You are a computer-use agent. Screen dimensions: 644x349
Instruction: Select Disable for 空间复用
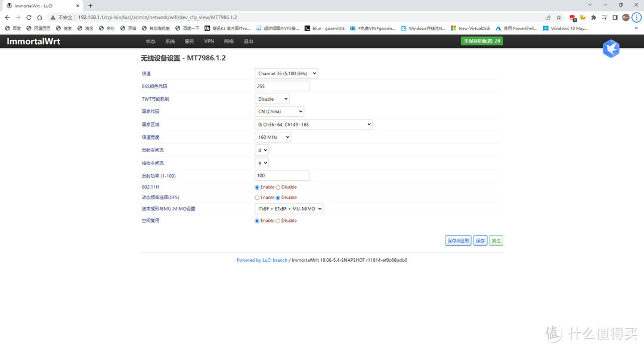[278, 221]
